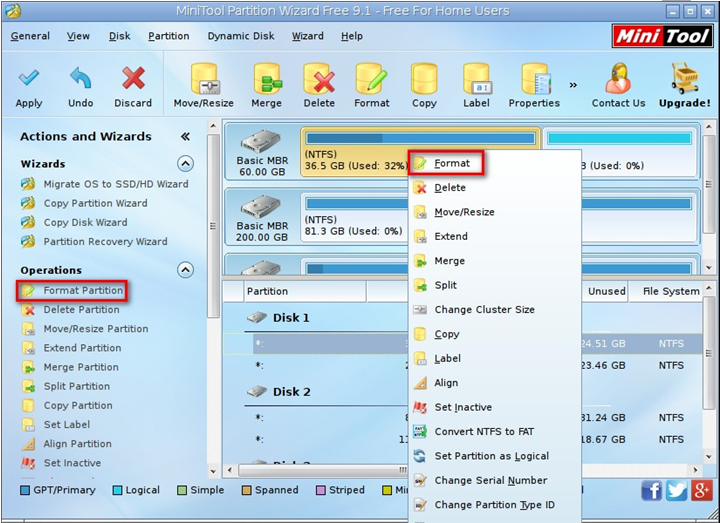
Task: Choose Split in the context menu
Action: pos(495,285)
